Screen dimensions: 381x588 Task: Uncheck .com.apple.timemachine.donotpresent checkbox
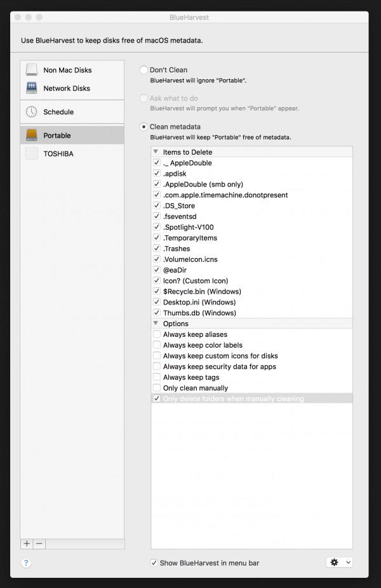coord(157,195)
